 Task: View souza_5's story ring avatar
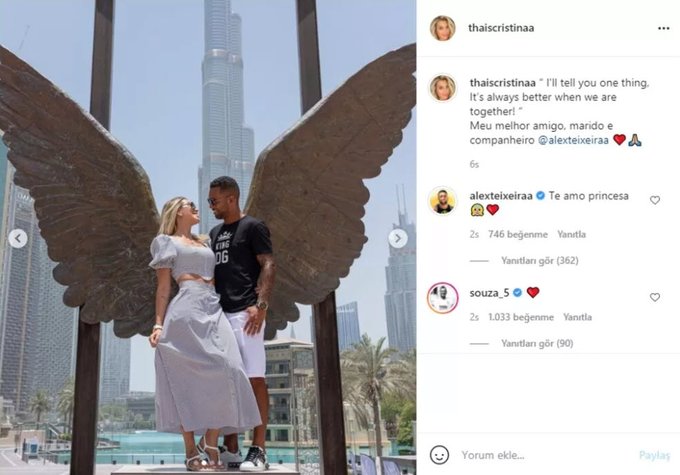pos(443,298)
